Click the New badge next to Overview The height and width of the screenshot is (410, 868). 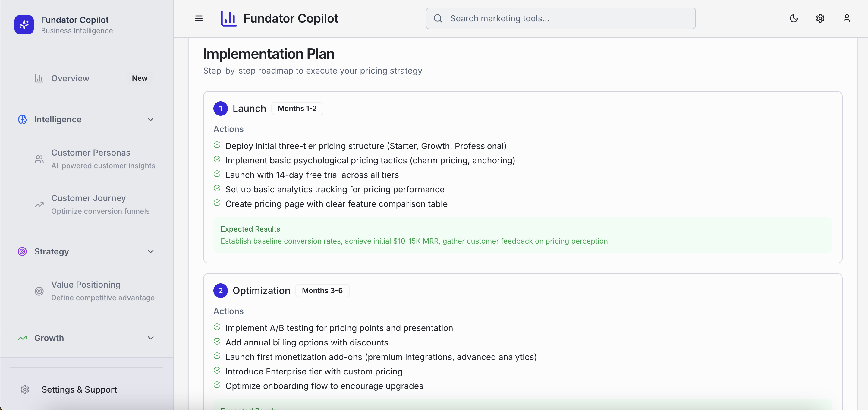click(x=140, y=78)
